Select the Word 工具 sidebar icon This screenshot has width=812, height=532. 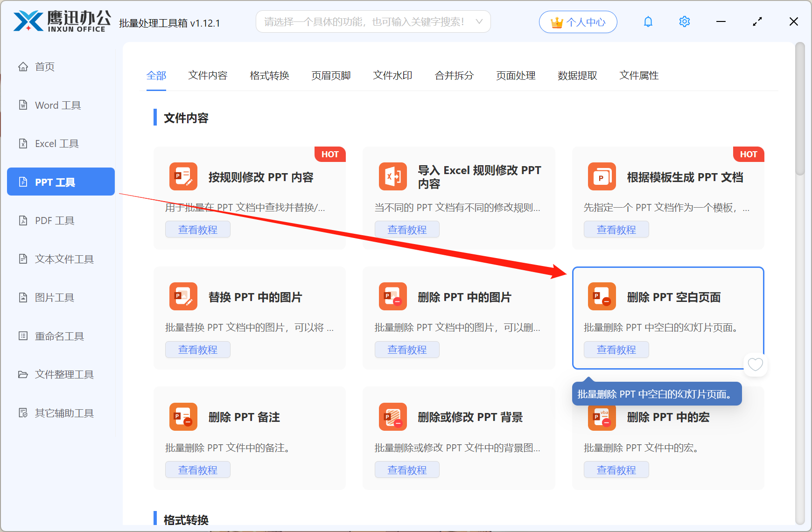coord(57,105)
